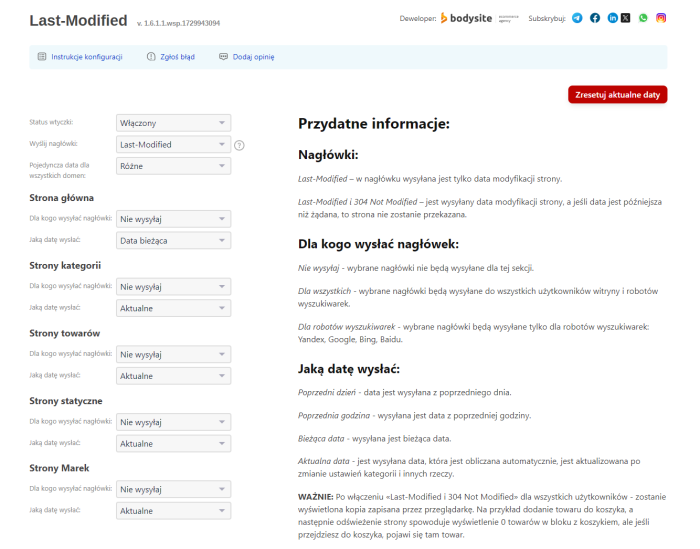Expand the Wyślij nagłówki Last-Modified dropdown
Screen dimensions: 700x549
[173, 145]
